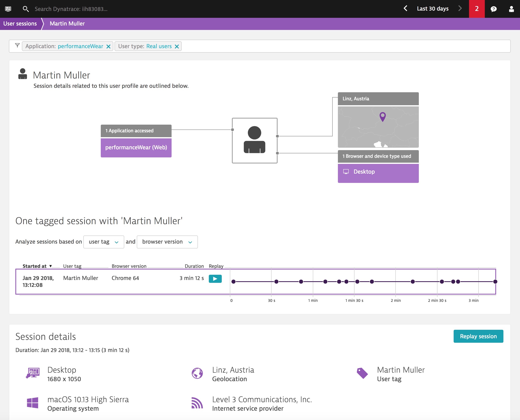Click the timeline event dot after 30 s
The width and height of the screenshot is (520, 420).
click(276, 282)
